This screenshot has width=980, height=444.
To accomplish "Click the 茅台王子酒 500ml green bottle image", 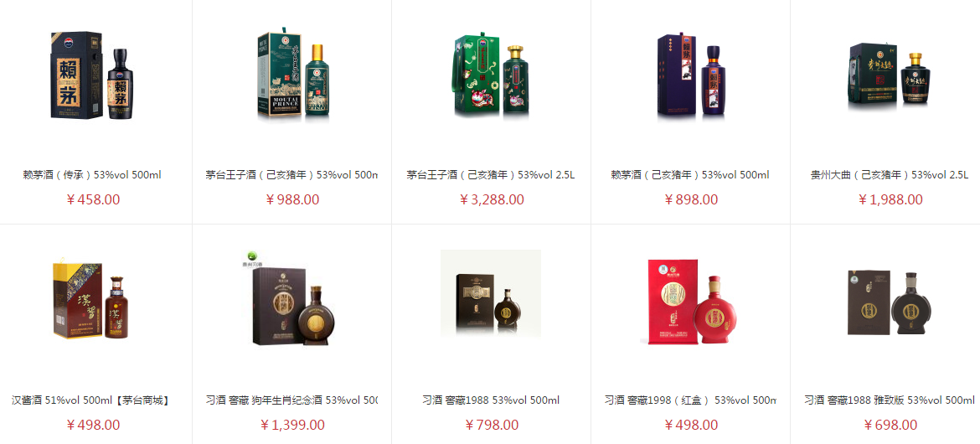I will point(291,75).
